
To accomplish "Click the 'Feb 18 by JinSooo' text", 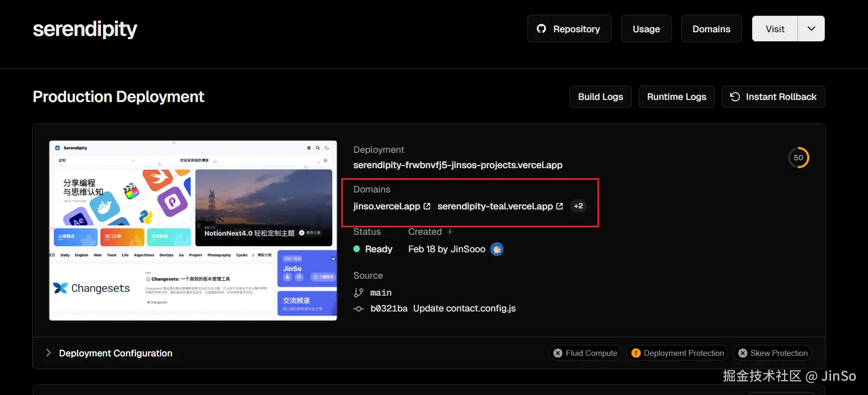I will click(x=446, y=249).
